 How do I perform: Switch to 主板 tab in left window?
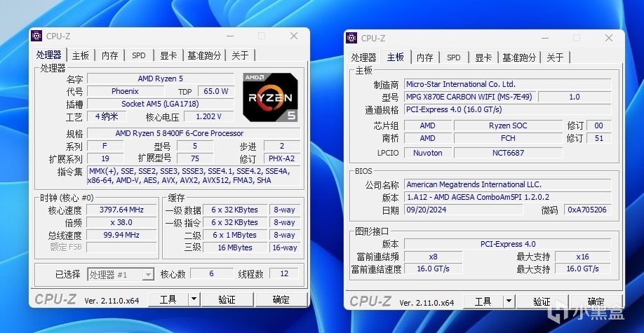click(x=81, y=55)
